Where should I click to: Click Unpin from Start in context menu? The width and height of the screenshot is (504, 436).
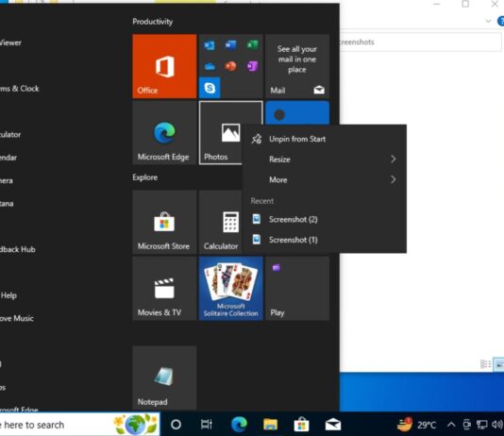click(x=324, y=139)
